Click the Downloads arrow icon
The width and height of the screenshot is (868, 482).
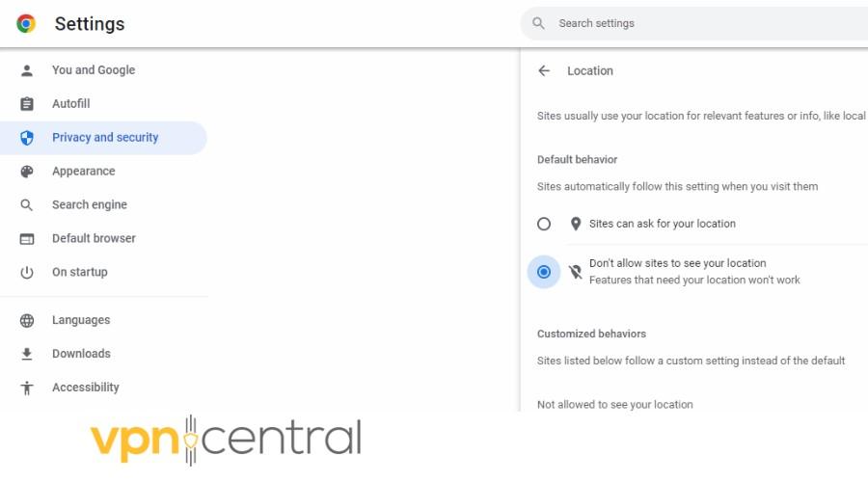[27, 354]
